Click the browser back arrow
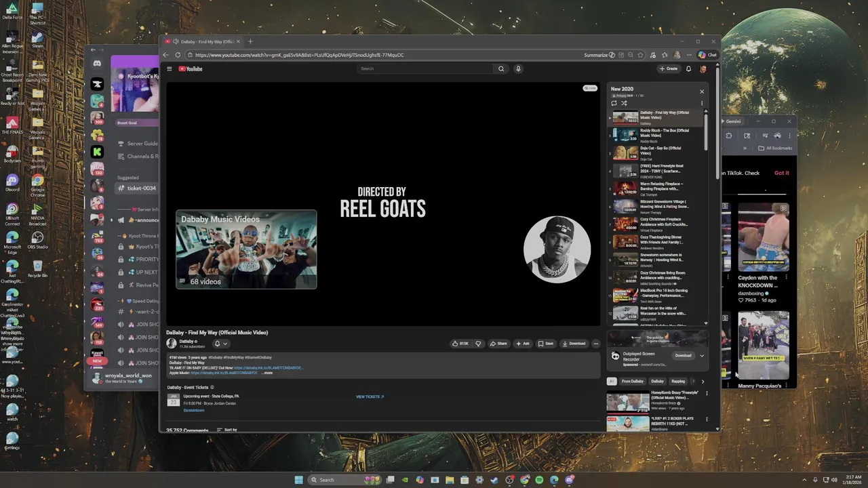The height and width of the screenshot is (488, 868). click(165, 55)
